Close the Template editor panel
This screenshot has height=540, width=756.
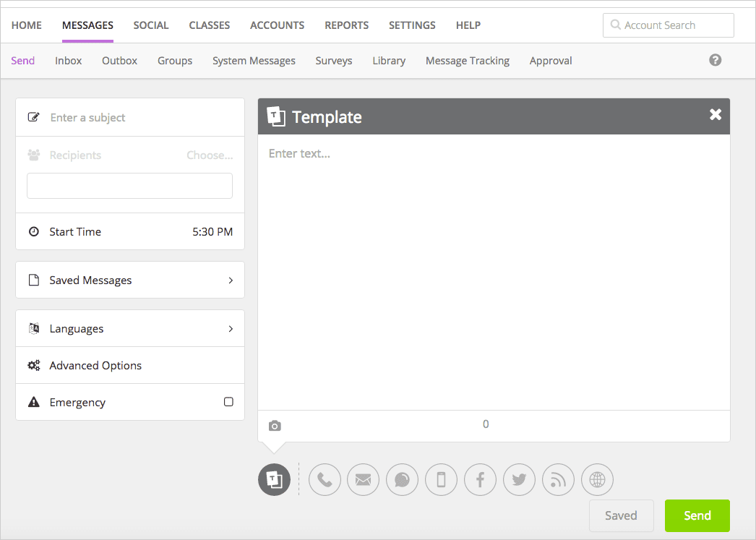(x=716, y=115)
